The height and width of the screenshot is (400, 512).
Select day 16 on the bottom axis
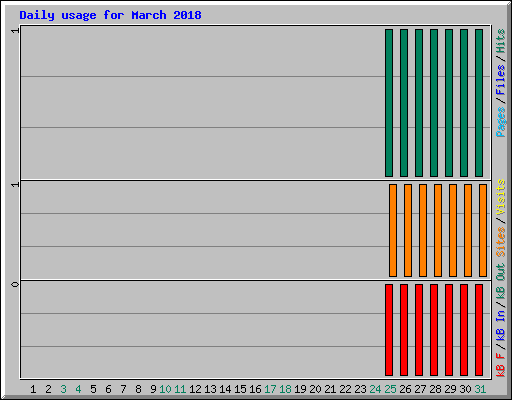coord(255,389)
